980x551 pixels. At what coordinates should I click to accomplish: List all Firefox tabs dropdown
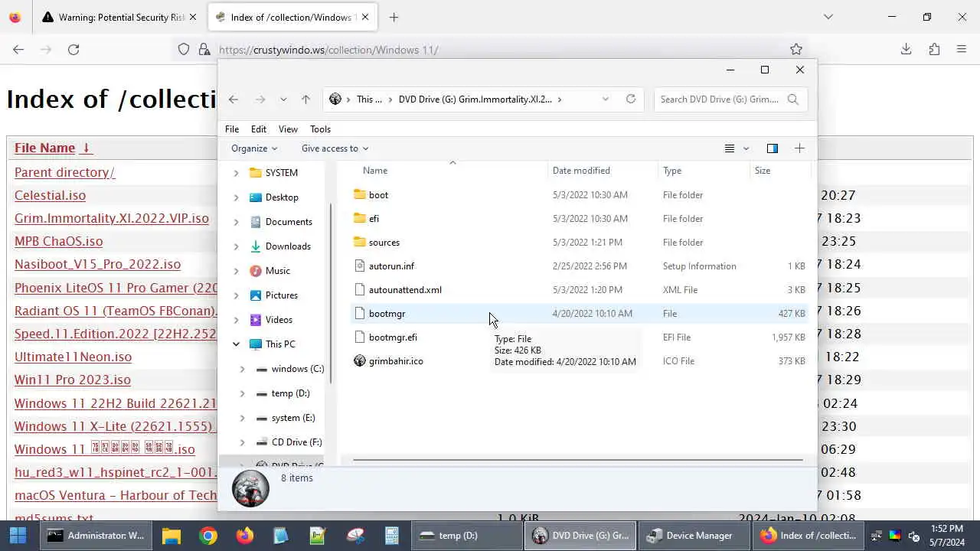828,17
